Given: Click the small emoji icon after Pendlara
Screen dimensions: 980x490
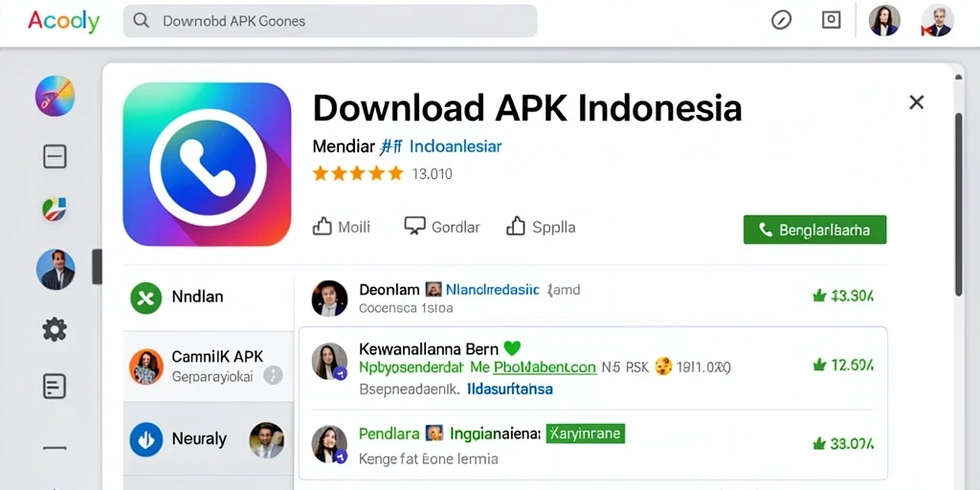Looking at the screenshot, I should pyautogui.click(x=434, y=433).
